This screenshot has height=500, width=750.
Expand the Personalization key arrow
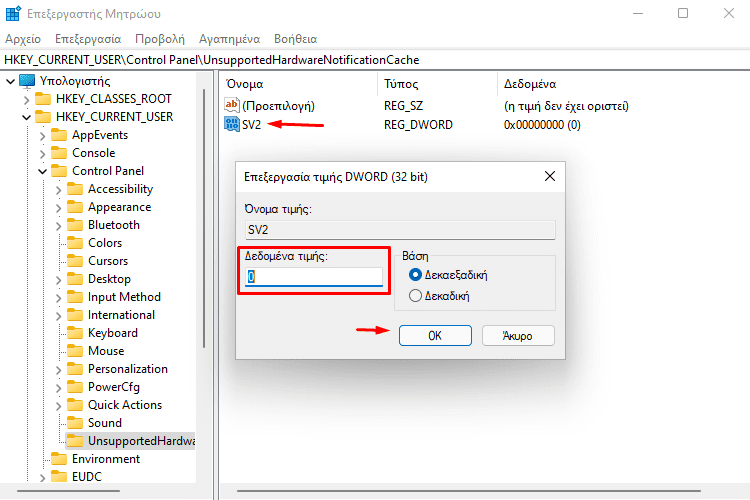click(x=58, y=370)
